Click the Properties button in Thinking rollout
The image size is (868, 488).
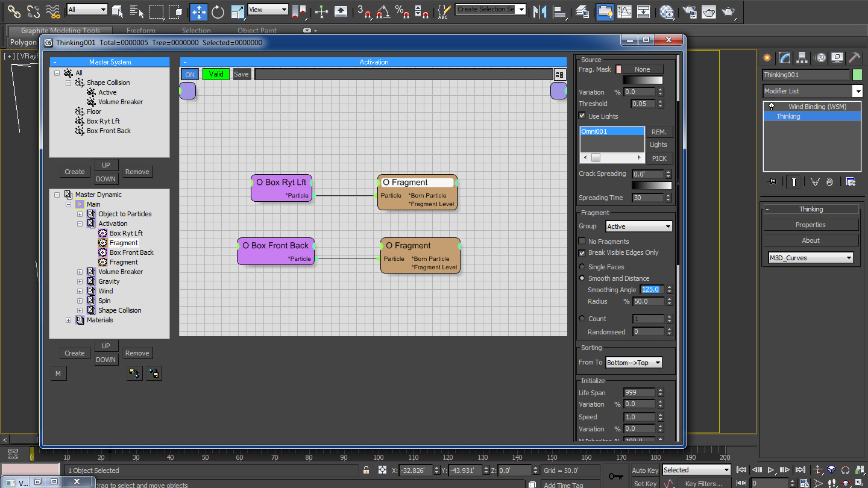click(x=811, y=225)
